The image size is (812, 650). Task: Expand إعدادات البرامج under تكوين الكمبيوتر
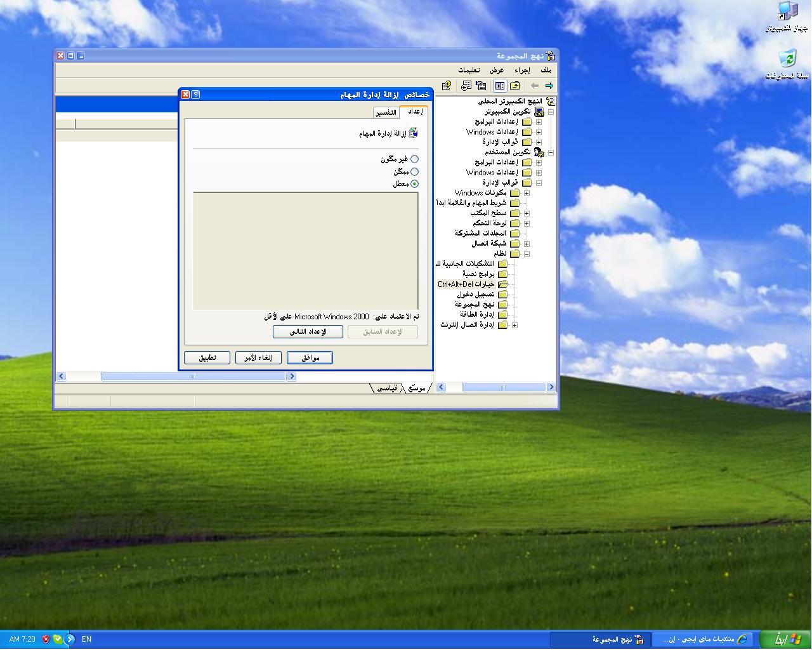(539, 122)
